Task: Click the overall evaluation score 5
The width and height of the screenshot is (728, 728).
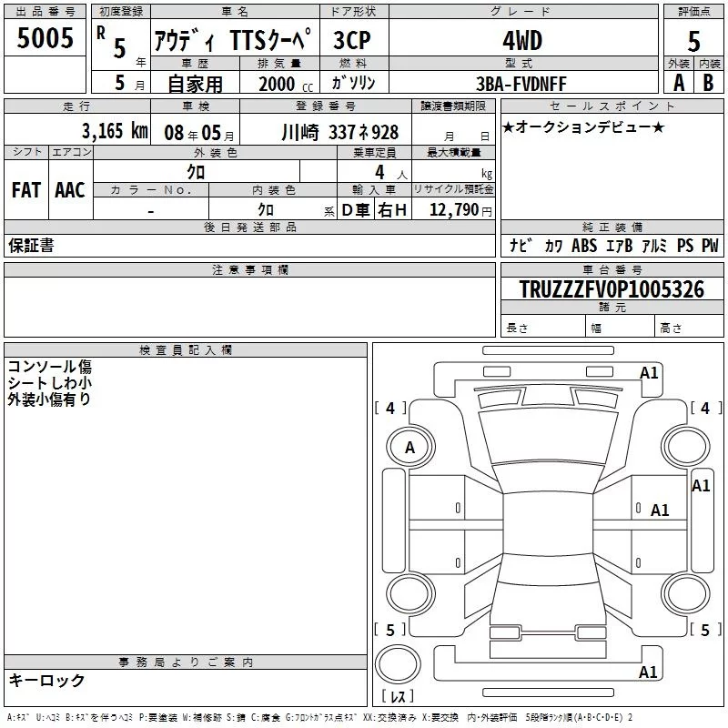Action: tap(693, 41)
